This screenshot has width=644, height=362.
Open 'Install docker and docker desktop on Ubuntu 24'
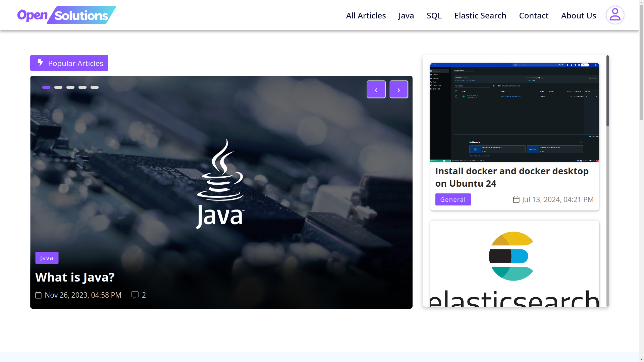[512, 177]
